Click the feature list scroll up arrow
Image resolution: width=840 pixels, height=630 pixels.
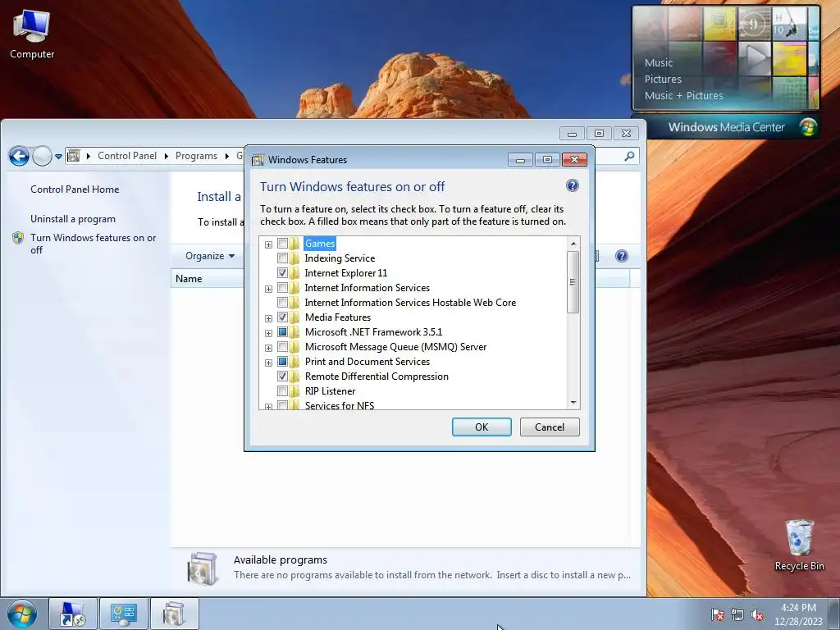573,244
